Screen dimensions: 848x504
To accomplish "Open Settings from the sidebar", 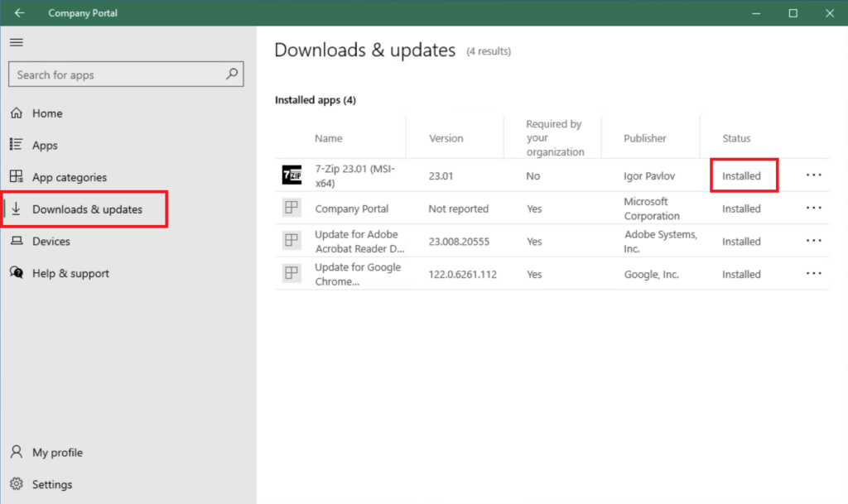I will [x=51, y=484].
